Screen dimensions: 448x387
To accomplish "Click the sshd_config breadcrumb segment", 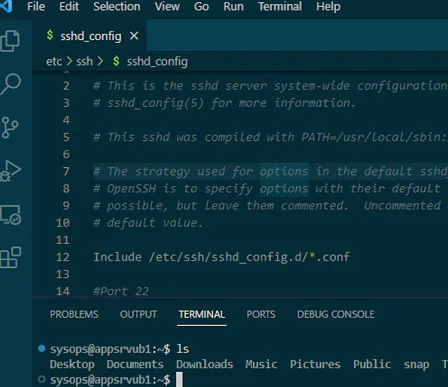I will tap(157, 61).
